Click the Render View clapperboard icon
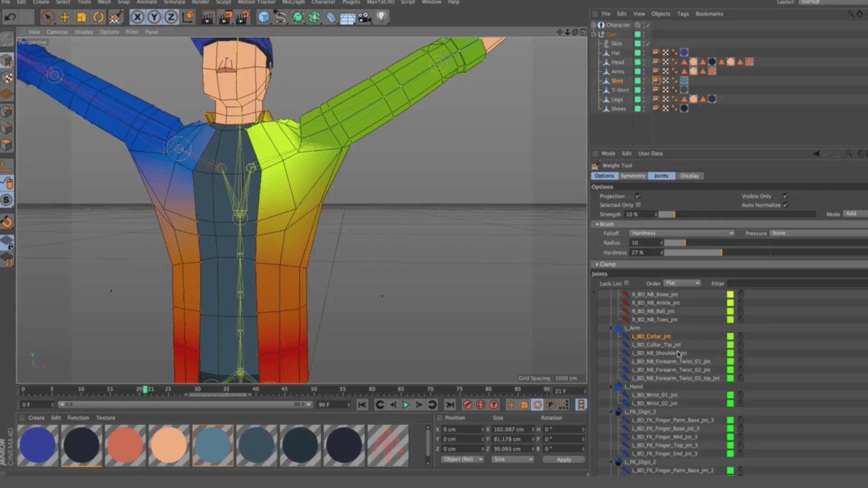Viewport: 868px width, 488px height. 208,18
